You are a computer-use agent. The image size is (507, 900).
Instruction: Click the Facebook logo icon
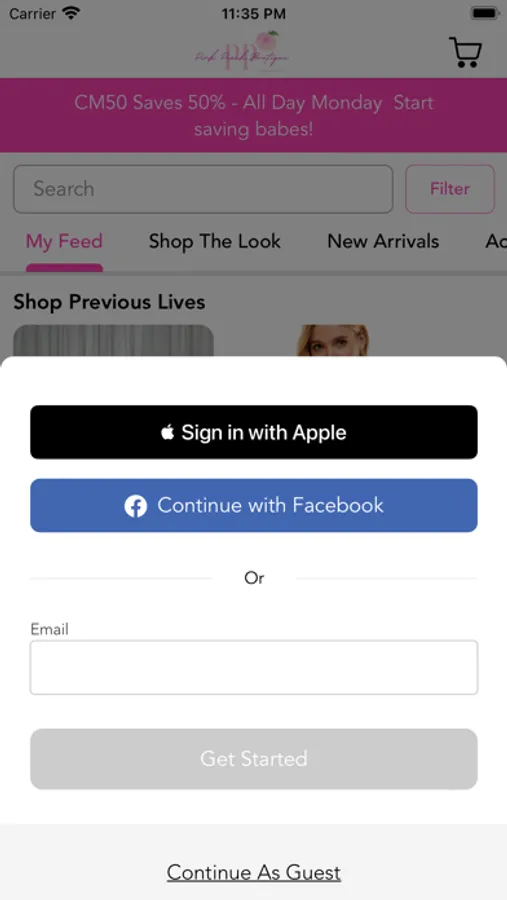click(136, 506)
